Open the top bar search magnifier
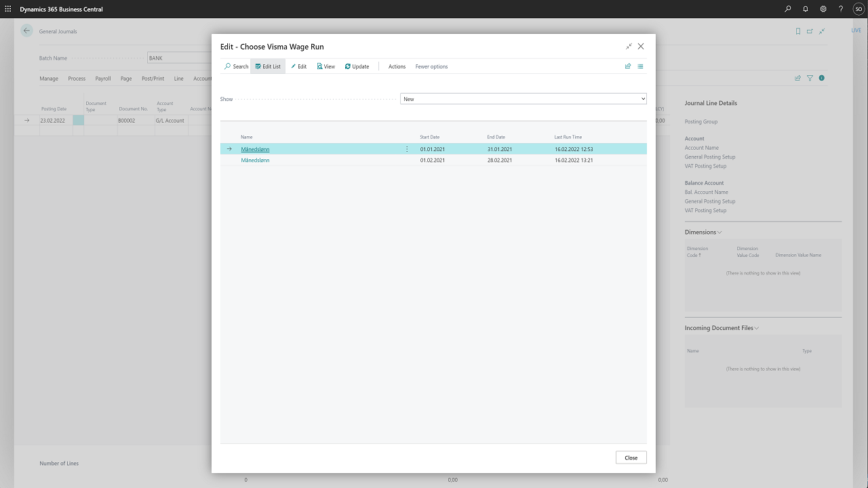 click(787, 9)
